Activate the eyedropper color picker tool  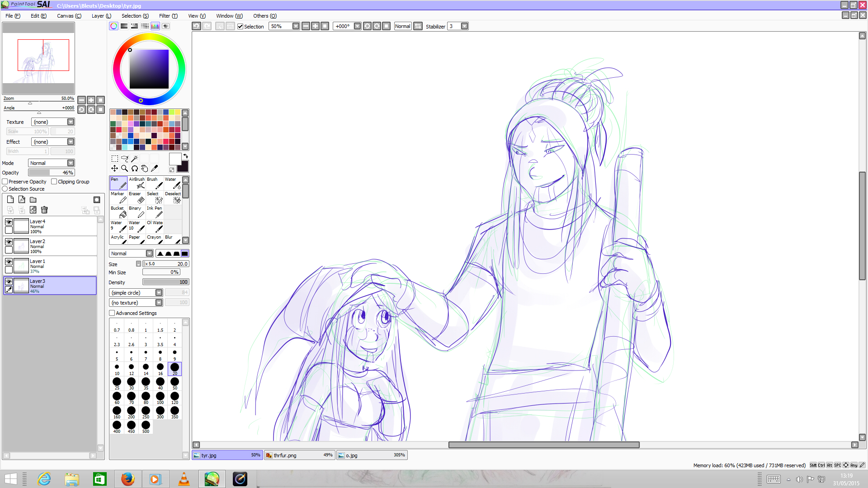(154, 169)
